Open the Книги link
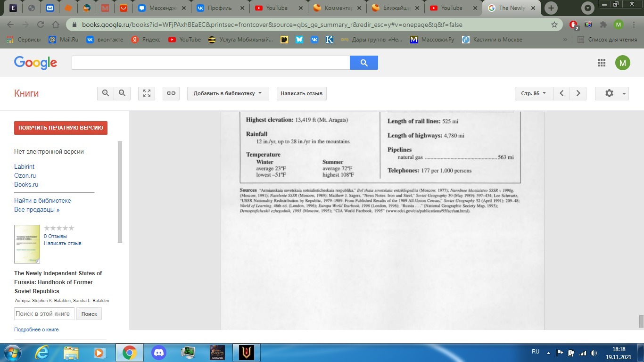644x362 pixels. click(x=26, y=93)
